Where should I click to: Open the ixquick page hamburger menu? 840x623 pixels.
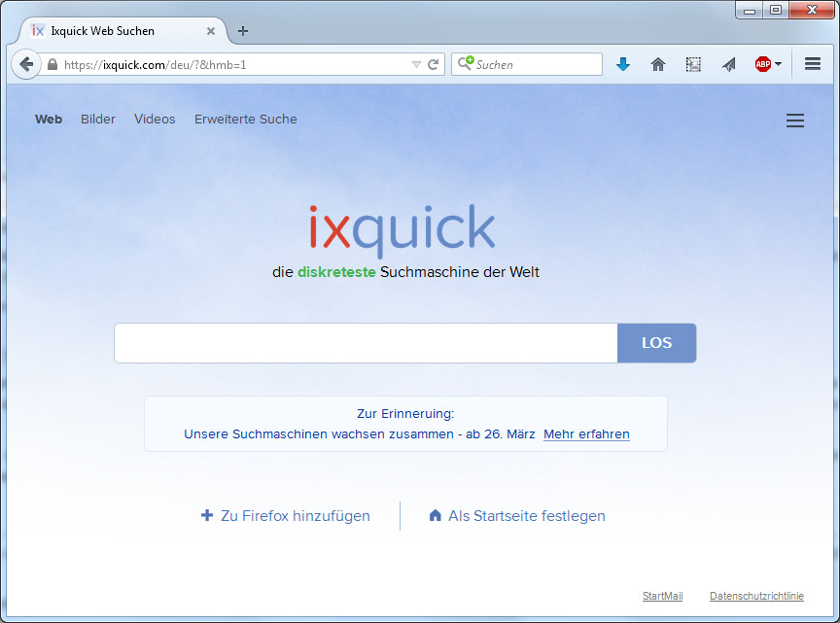click(x=795, y=121)
